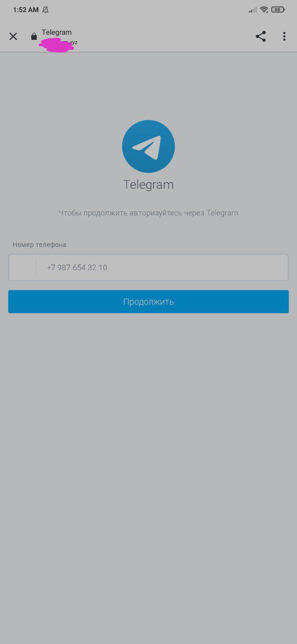Tap the 1:52 AM clock

[x=25, y=10]
